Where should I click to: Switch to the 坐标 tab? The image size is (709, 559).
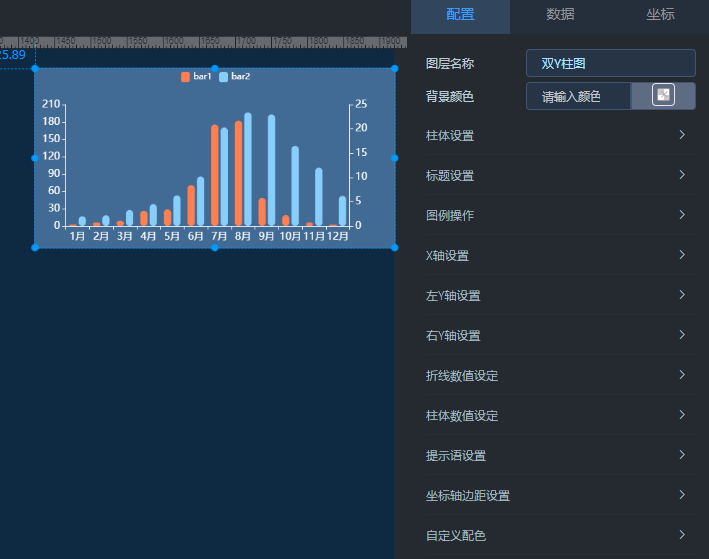[x=660, y=15]
